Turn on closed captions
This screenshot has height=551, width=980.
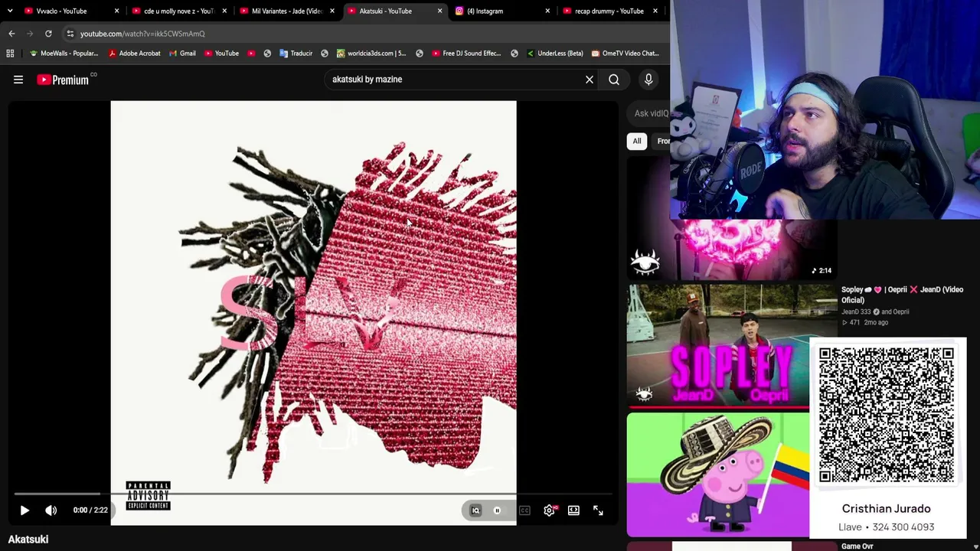524,510
